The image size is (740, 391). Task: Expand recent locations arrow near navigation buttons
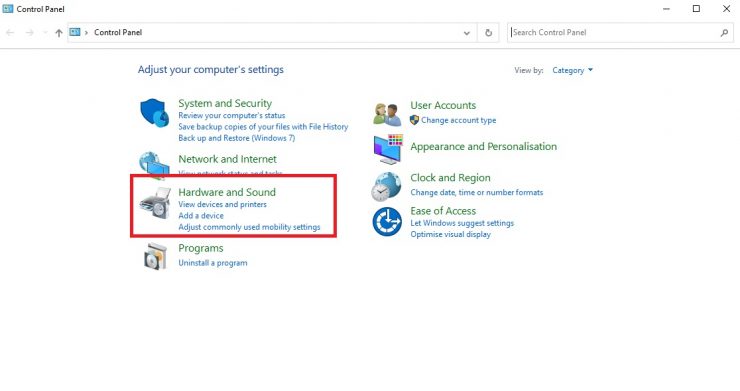tap(45, 33)
